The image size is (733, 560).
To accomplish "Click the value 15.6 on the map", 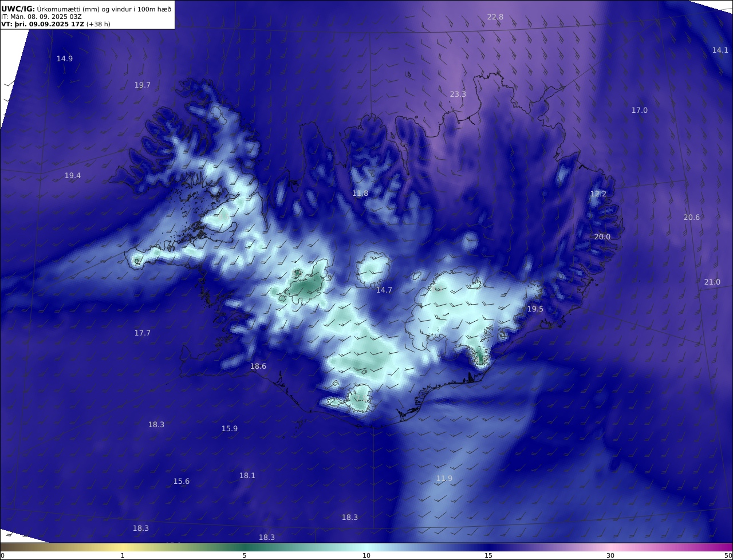I will (x=182, y=481).
